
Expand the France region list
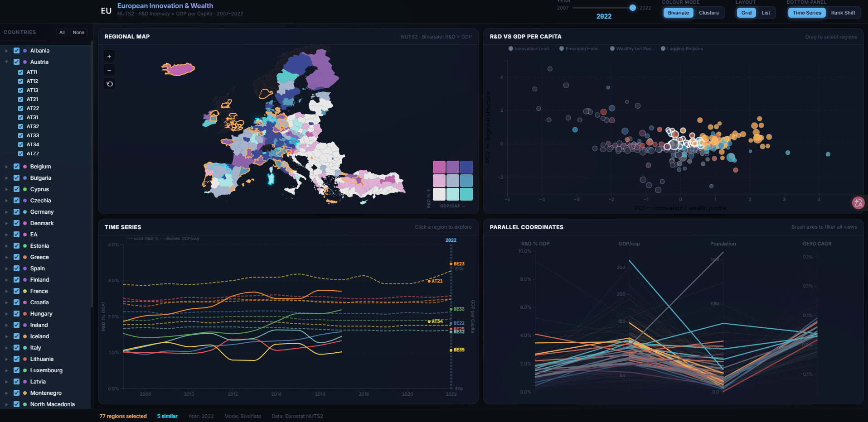click(6, 291)
